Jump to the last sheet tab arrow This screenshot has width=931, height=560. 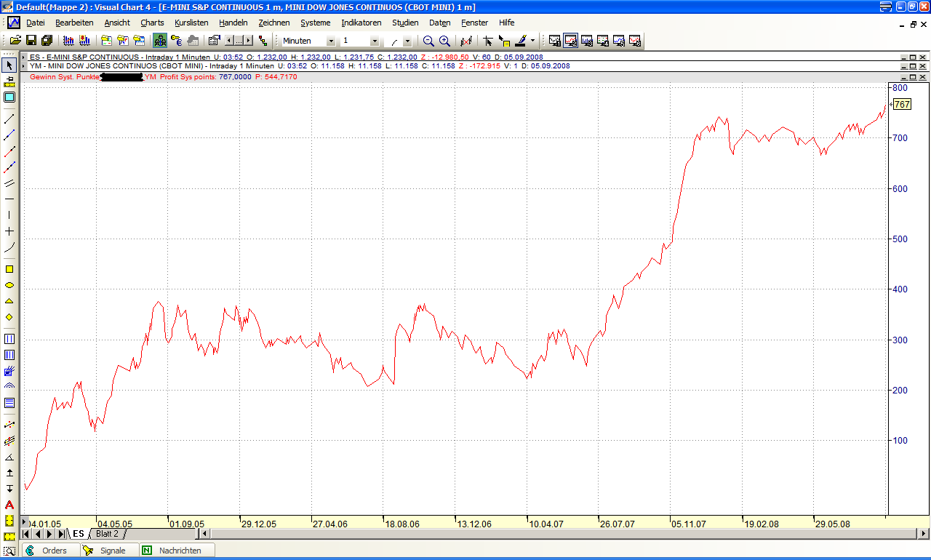click(60, 534)
